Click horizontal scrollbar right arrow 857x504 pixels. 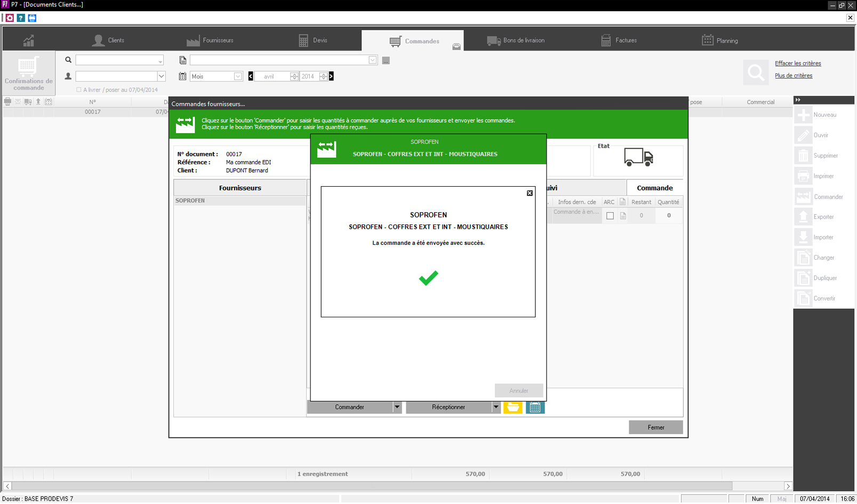click(x=788, y=486)
